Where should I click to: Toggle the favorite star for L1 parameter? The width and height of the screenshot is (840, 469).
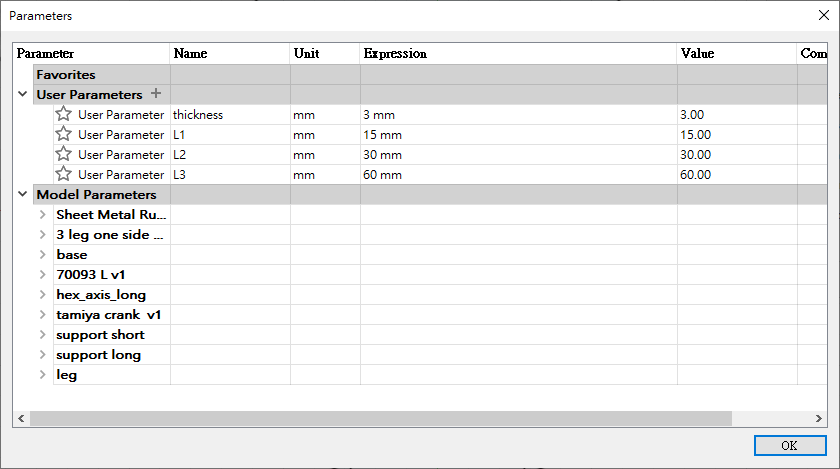[64, 134]
